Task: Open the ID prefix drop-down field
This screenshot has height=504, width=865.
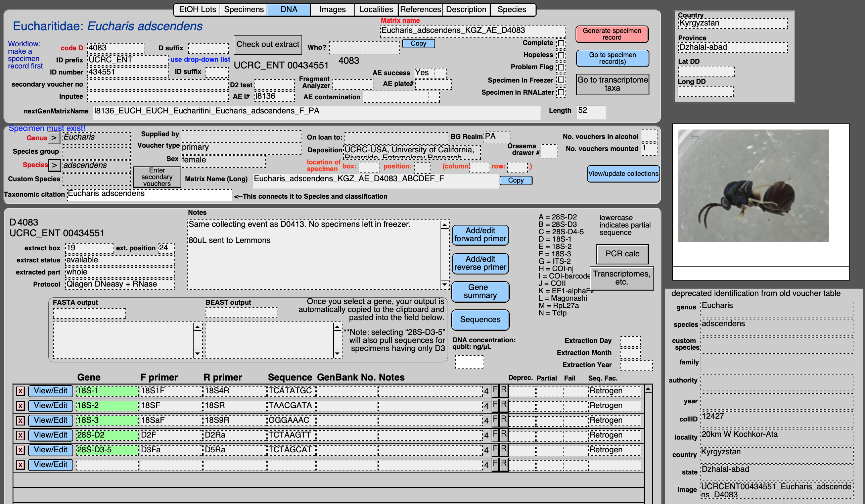Action: pos(128,60)
